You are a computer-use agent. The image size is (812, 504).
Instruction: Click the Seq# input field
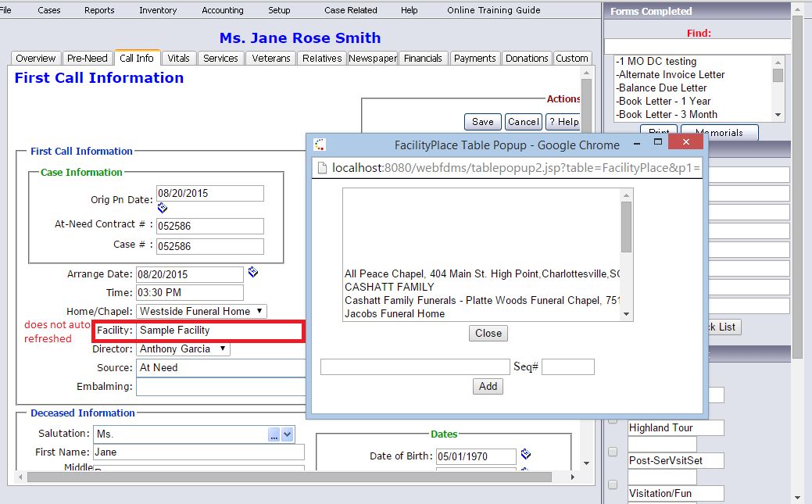pyautogui.click(x=568, y=366)
